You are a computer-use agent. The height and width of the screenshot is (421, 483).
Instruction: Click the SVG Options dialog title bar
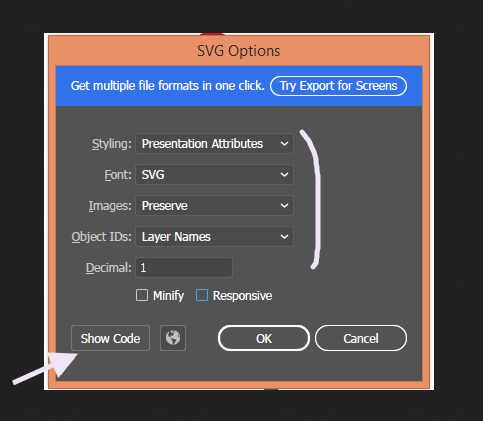[x=239, y=51]
